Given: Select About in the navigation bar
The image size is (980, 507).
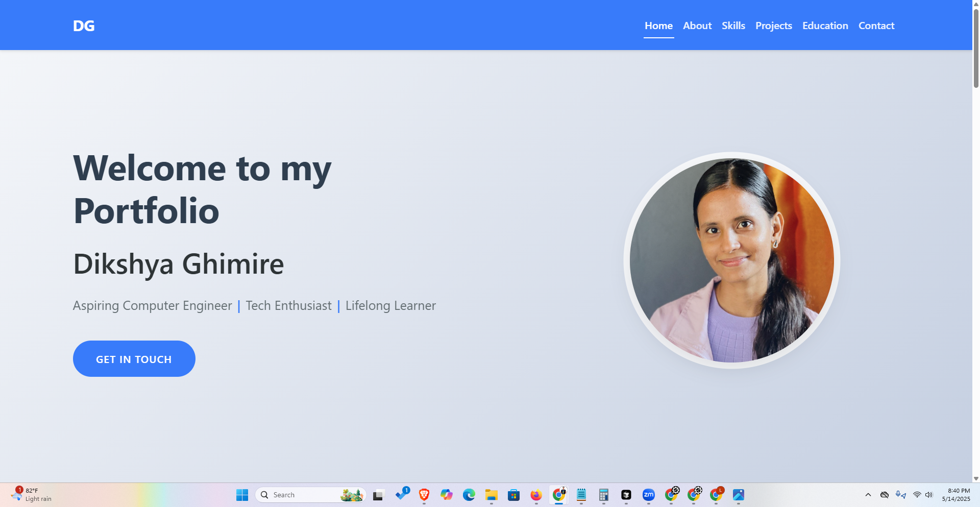Looking at the screenshot, I should 697,26.
